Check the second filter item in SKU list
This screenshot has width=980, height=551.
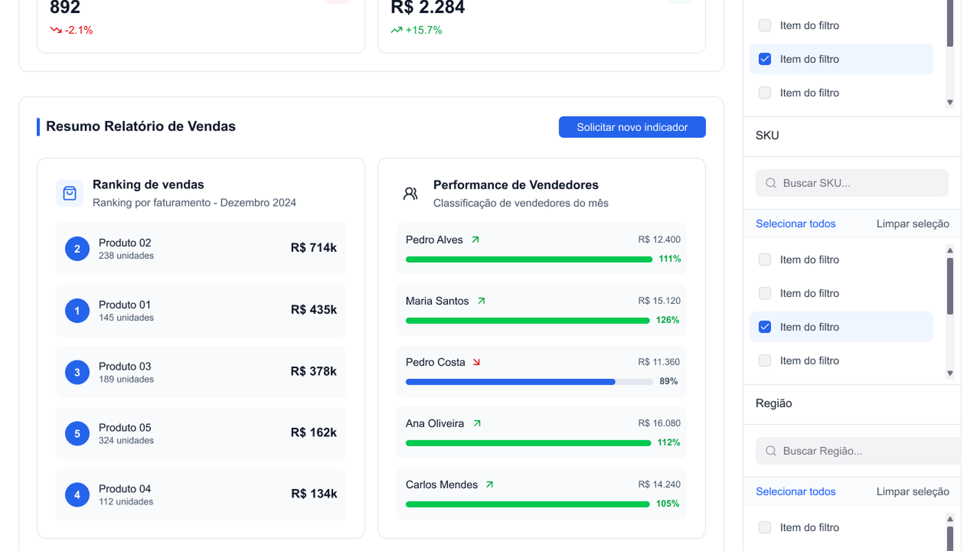tap(765, 293)
